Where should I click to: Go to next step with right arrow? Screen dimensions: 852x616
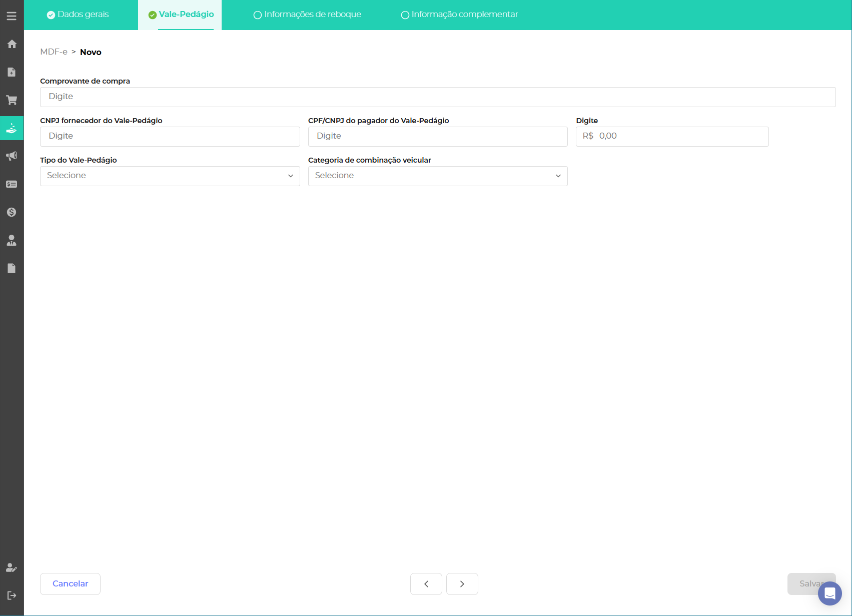(x=462, y=584)
